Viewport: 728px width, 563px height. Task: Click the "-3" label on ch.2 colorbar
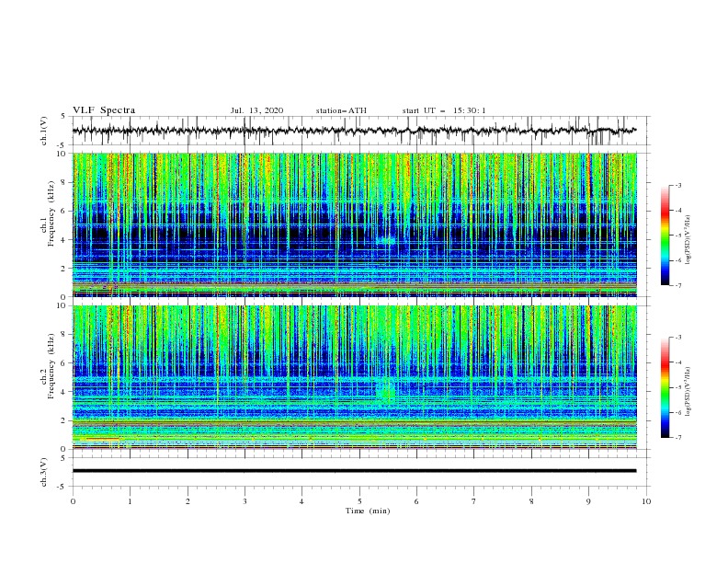tap(678, 338)
